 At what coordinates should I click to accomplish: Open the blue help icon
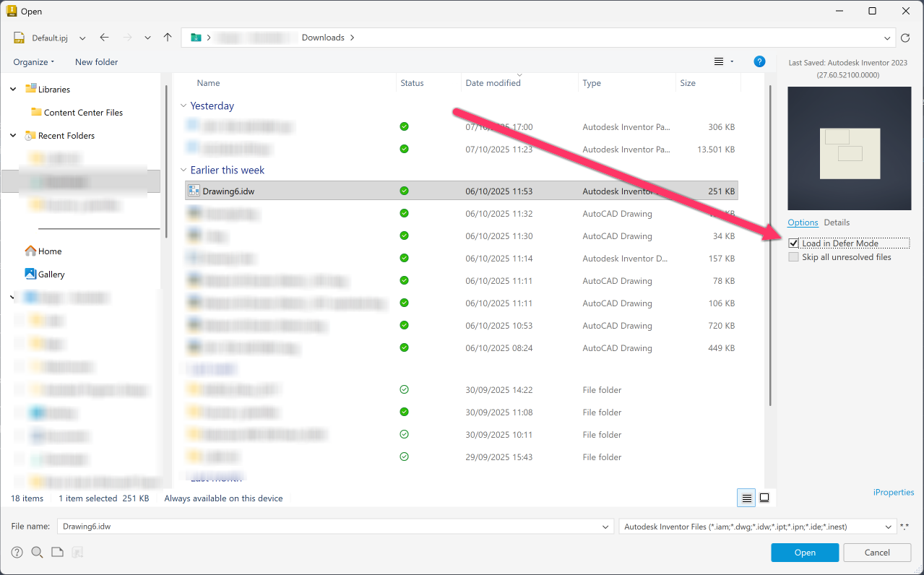[759, 62]
